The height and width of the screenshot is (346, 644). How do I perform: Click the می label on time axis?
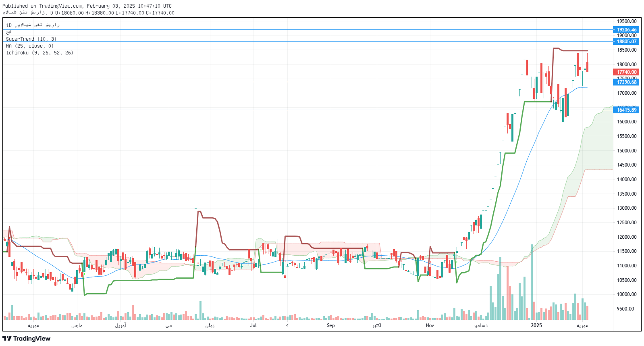point(169,325)
